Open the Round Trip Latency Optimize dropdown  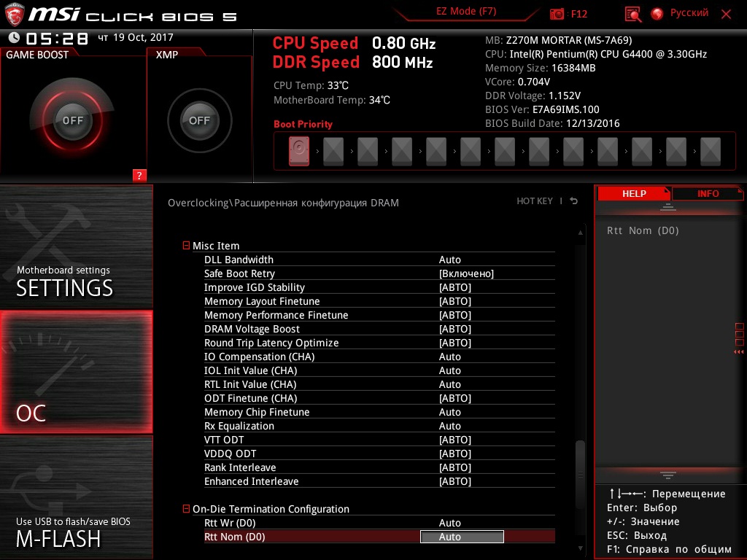(x=455, y=343)
